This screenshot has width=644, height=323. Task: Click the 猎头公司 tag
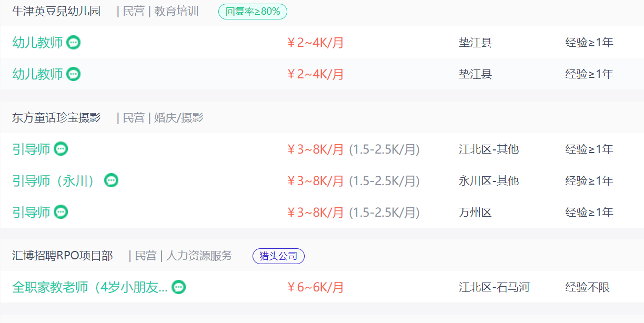[x=278, y=256]
